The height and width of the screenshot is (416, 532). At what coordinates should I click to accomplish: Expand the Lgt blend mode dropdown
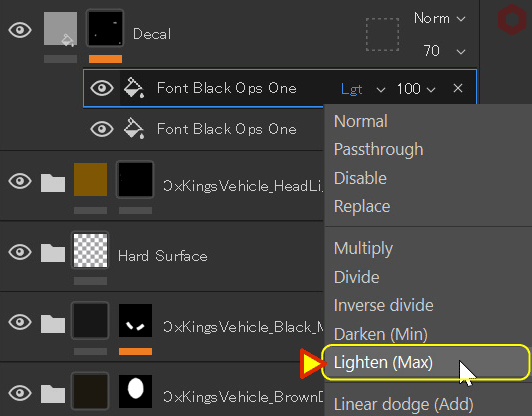point(363,89)
